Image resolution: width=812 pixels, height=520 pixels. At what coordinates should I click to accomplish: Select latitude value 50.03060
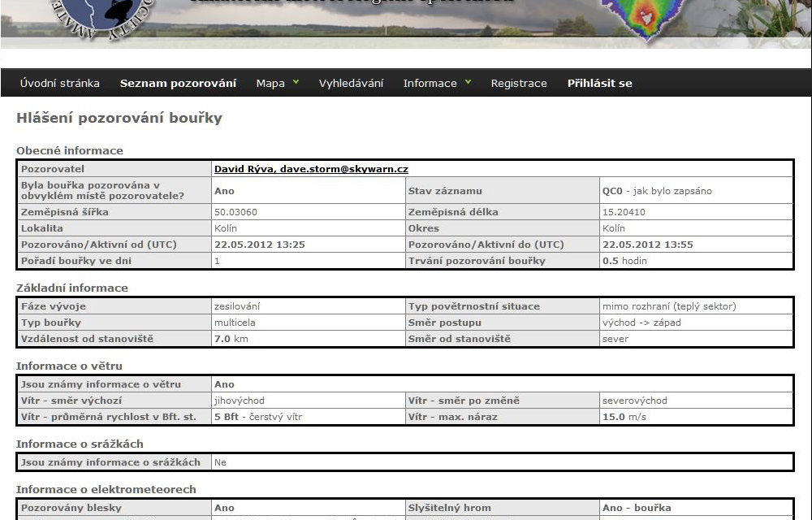[235, 212]
